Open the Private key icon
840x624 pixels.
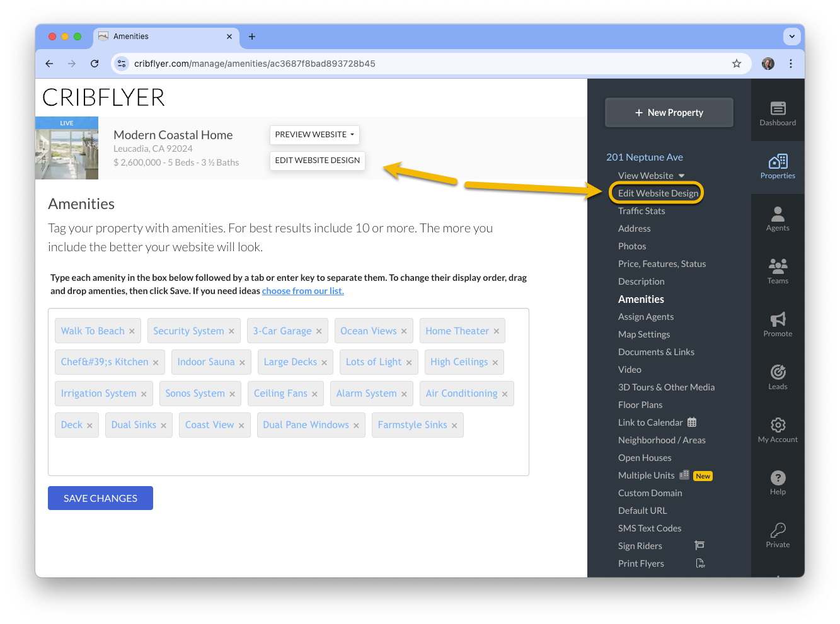(x=778, y=530)
